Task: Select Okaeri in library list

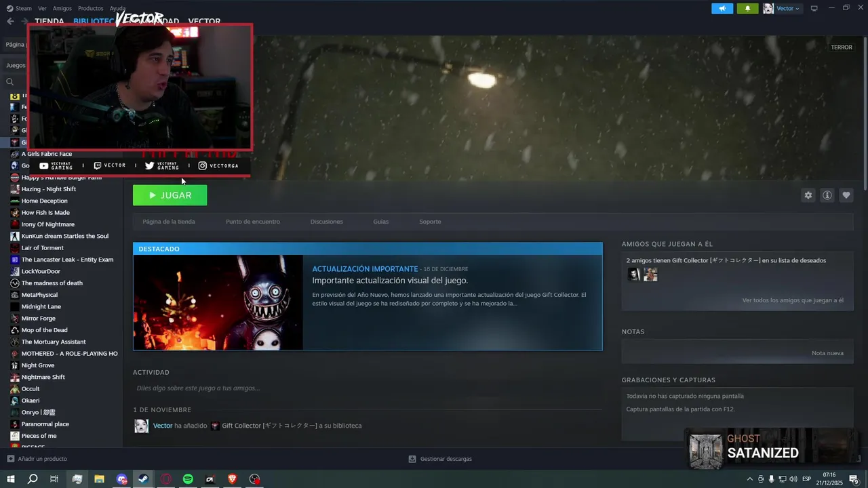Action: click(31, 401)
